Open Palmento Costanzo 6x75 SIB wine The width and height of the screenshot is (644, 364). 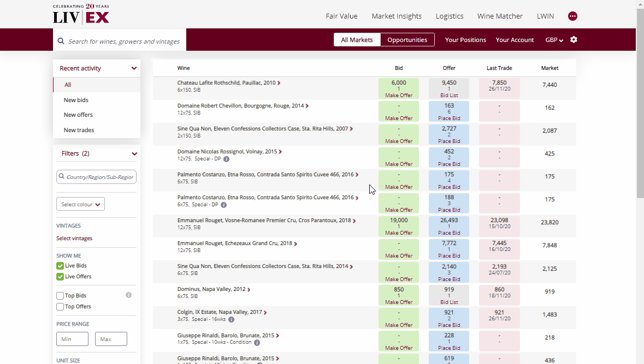[x=265, y=175]
